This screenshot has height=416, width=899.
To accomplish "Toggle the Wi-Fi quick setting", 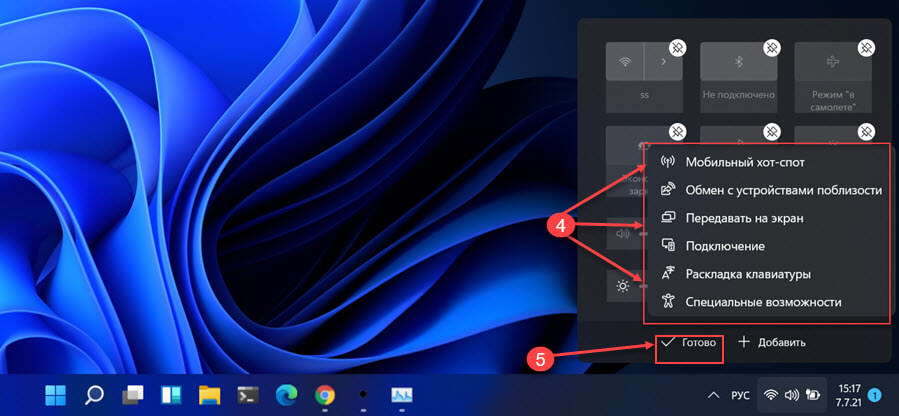I will coord(625,61).
